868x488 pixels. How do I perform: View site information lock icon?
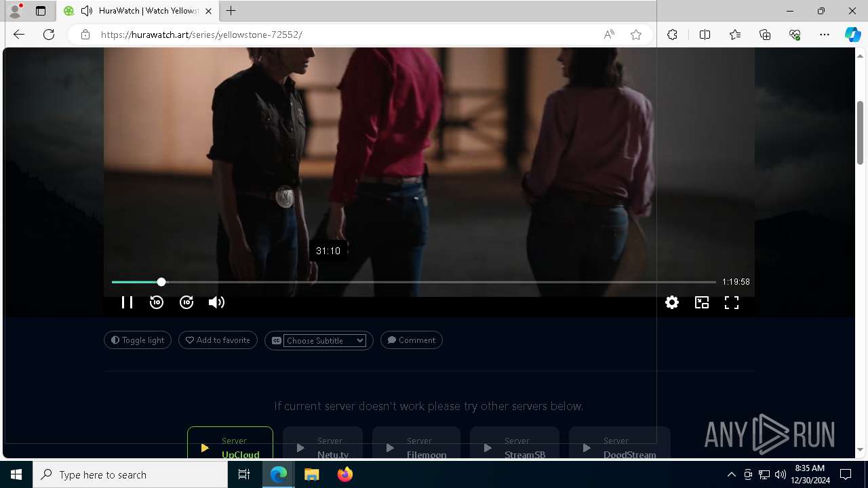click(85, 35)
